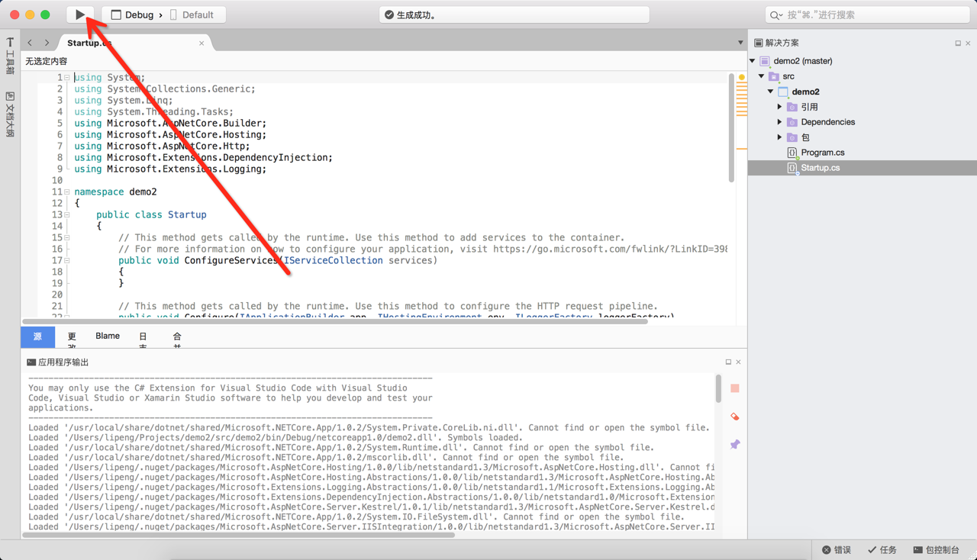Fold the Startup class at line 13
Image resolution: width=977 pixels, height=560 pixels.
[x=67, y=215]
